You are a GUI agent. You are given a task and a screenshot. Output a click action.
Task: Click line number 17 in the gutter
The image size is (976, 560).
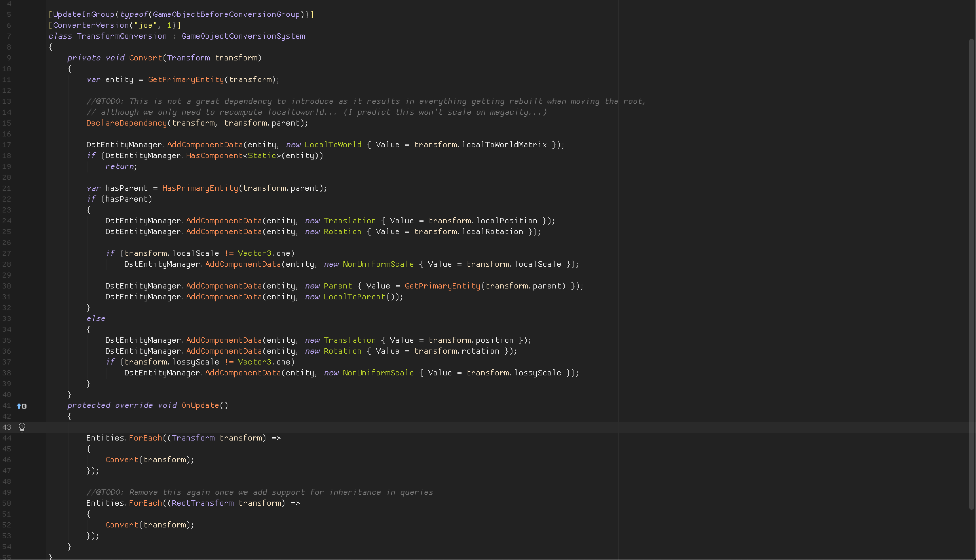pyautogui.click(x=6, y=145)
